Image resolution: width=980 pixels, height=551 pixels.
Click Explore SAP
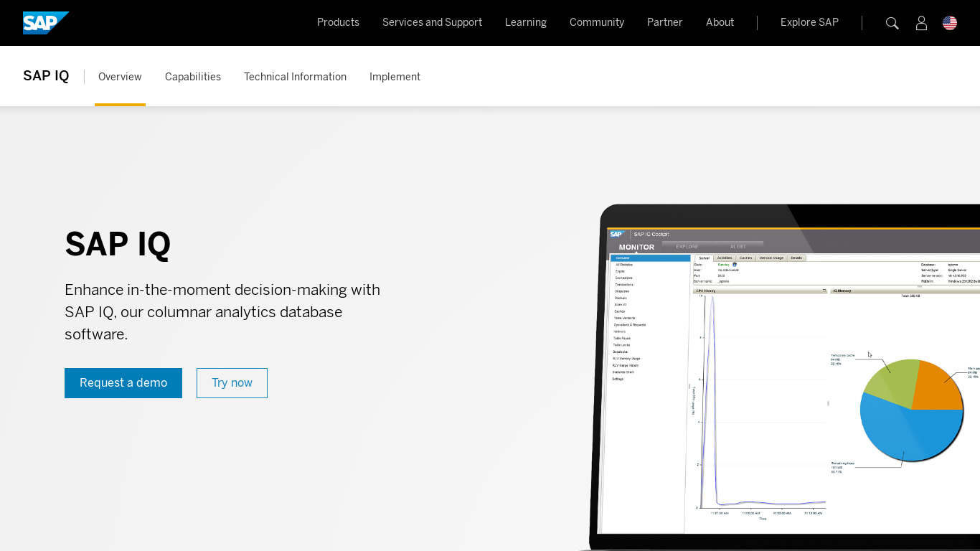point(809,22)
